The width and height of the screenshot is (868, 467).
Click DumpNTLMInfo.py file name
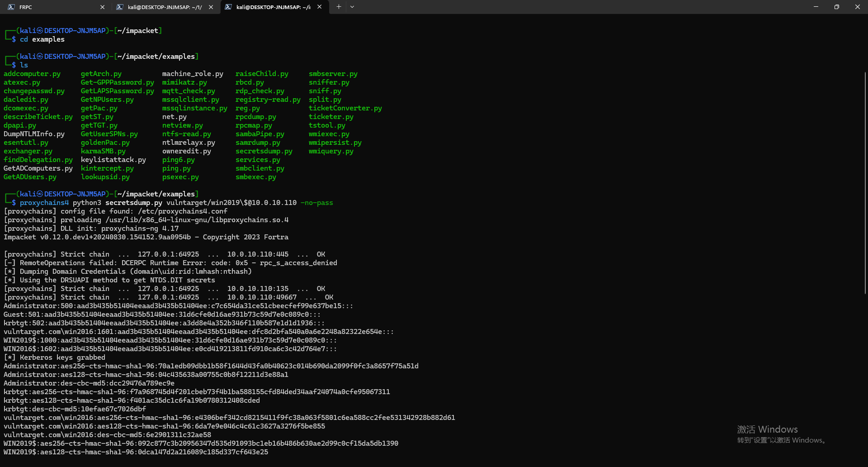[34, 134]
